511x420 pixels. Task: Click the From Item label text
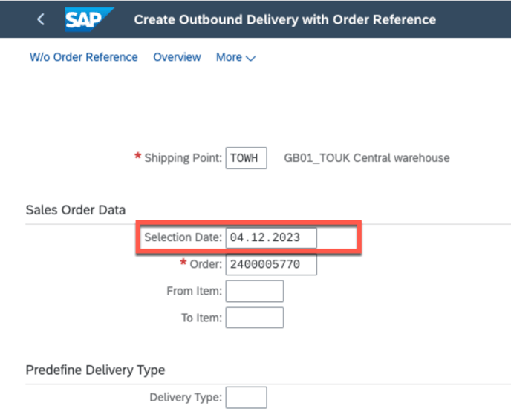coord(194,291)
